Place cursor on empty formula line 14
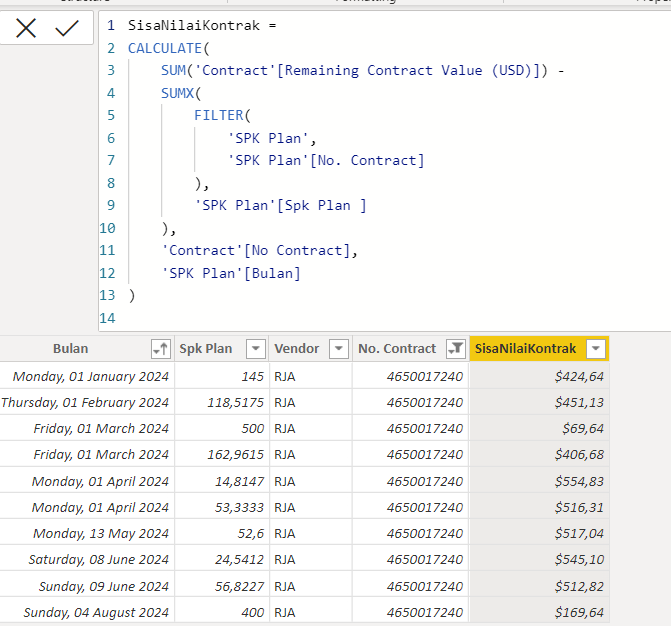671x626 pixels. point(385,318)
